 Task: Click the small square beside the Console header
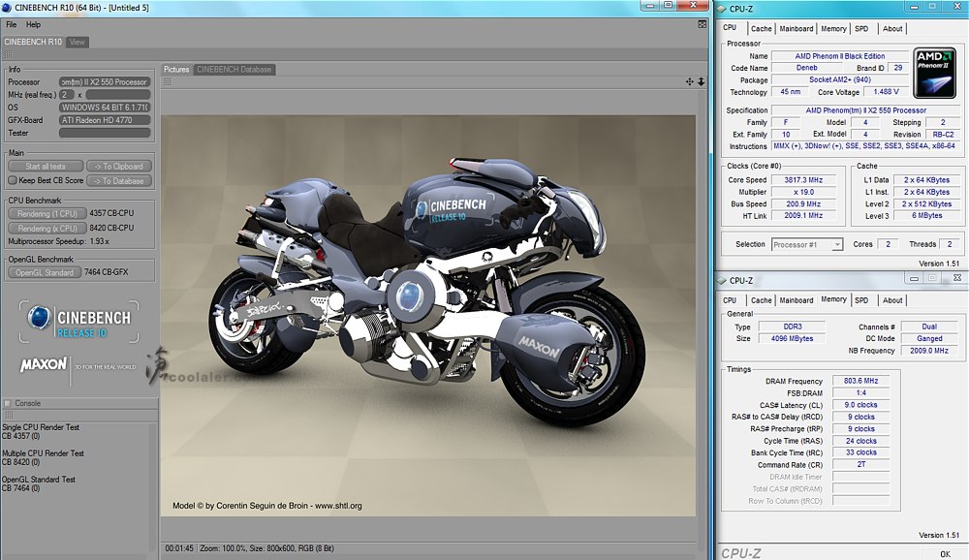click(8, 403)
